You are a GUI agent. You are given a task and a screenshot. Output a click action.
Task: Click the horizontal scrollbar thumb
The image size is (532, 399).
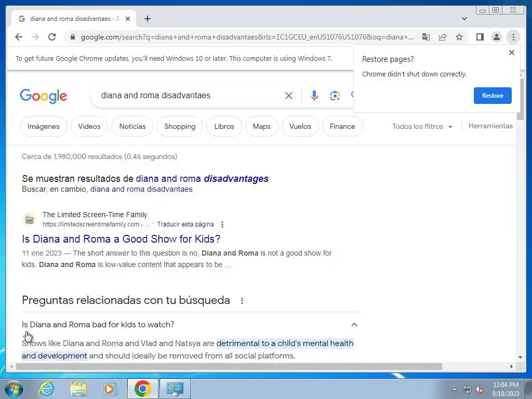pos(229,366)
